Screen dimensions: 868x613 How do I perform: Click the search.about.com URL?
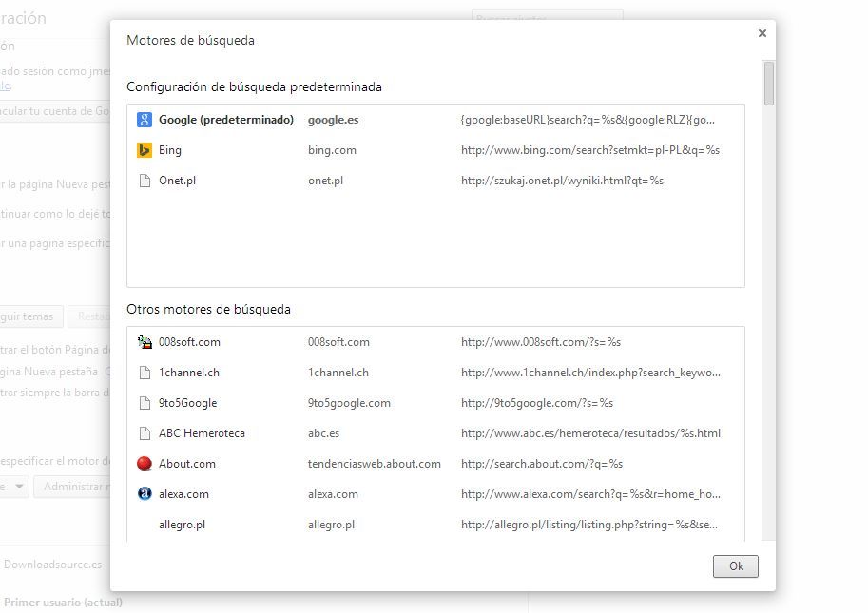542,464
